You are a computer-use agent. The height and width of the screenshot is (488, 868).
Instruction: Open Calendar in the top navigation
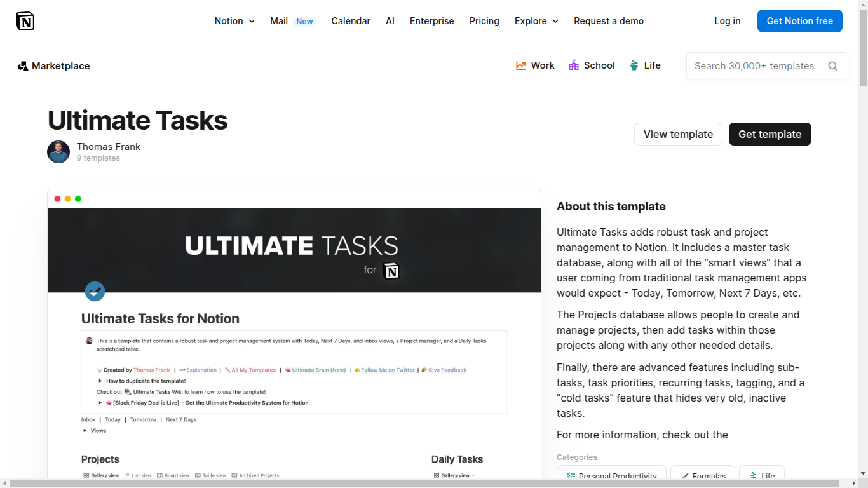[351, 21]
